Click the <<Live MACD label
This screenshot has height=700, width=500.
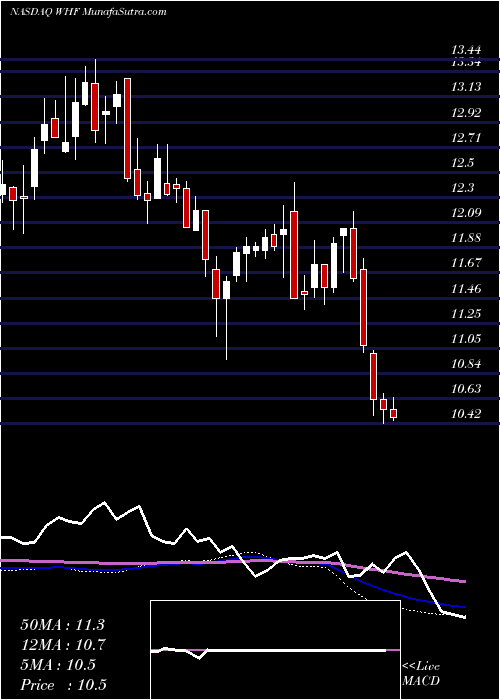[x=421, y=674]
